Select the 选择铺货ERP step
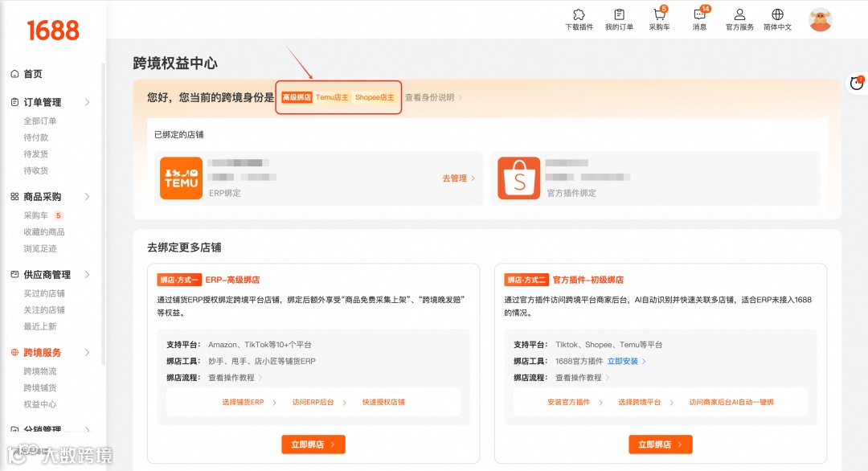This screenshot has height=471, width=868. click(x=243, y=403)
